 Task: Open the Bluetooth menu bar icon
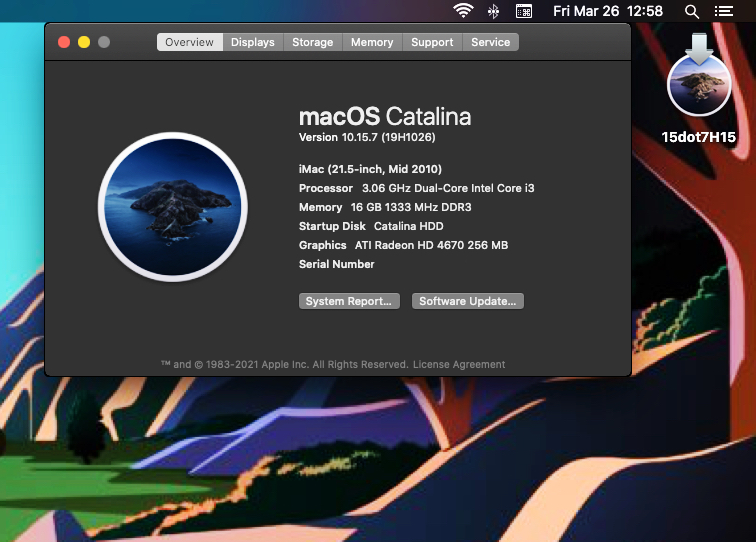pyautogui.click(x=493, y=11)
